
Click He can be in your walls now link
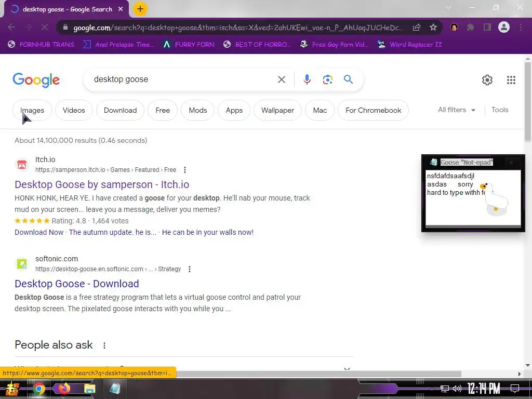tap(208, 232)
